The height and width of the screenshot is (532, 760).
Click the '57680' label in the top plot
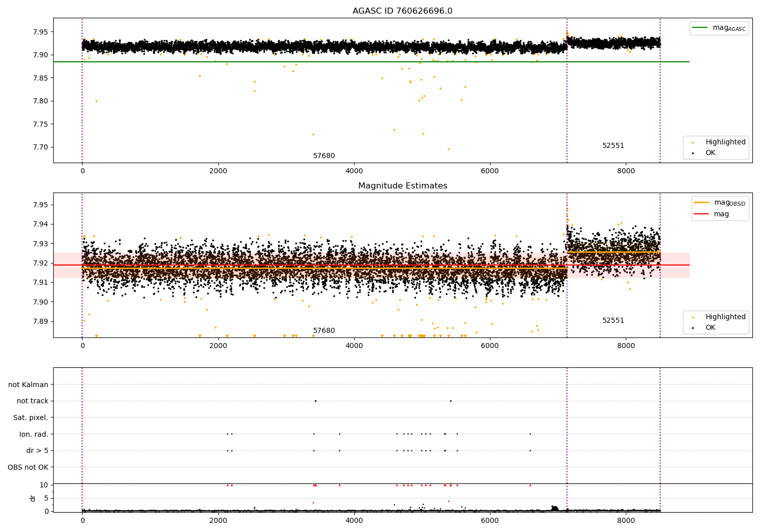click(x=324, y=156)
